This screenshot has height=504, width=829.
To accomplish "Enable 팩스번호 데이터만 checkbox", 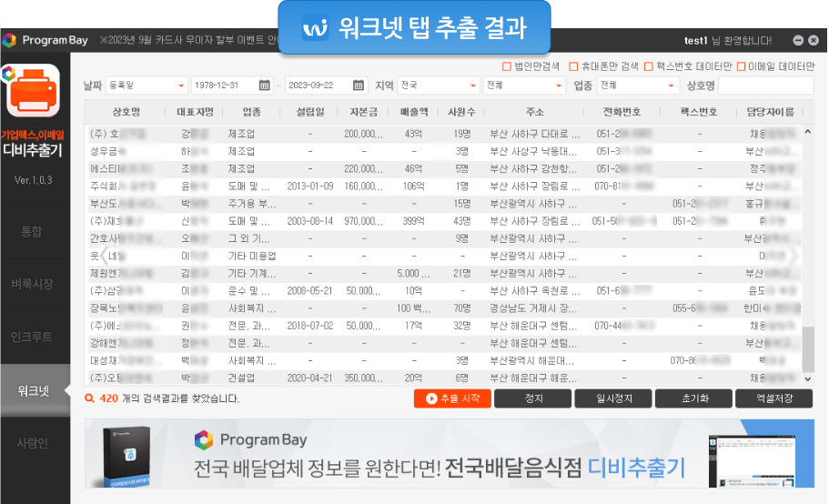I will pyautogui.click(x=648, y=66).
